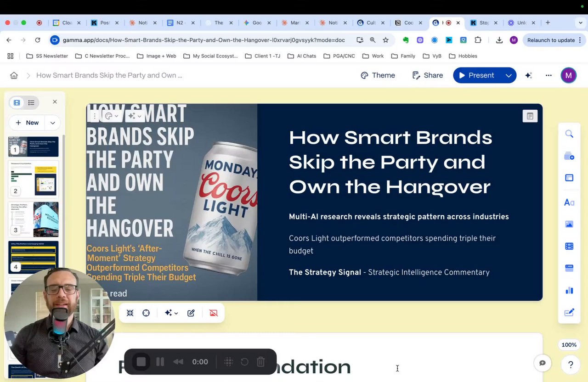Open the purple M account avatar
Screen dimensions: 588x382
pyautogui.click(x=569, y=75)
